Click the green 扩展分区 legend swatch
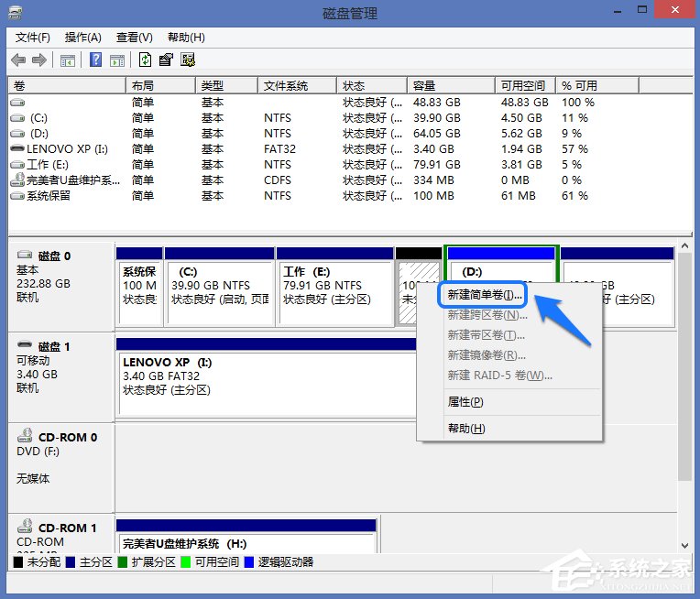The height and width of the screenshot is (599, 700). 123,562
